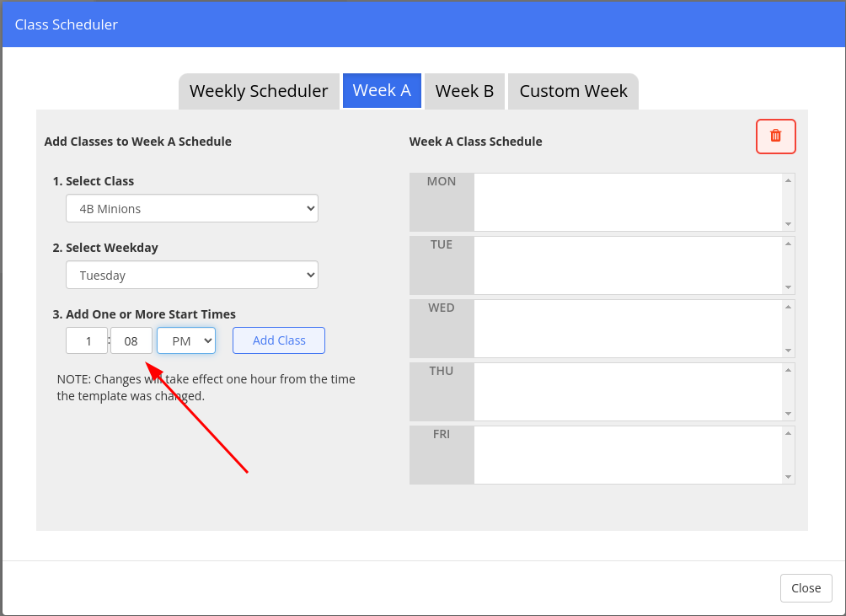Click the "1. Select Class" label
The image size is (846, 616).
click(x=94, y=181)
